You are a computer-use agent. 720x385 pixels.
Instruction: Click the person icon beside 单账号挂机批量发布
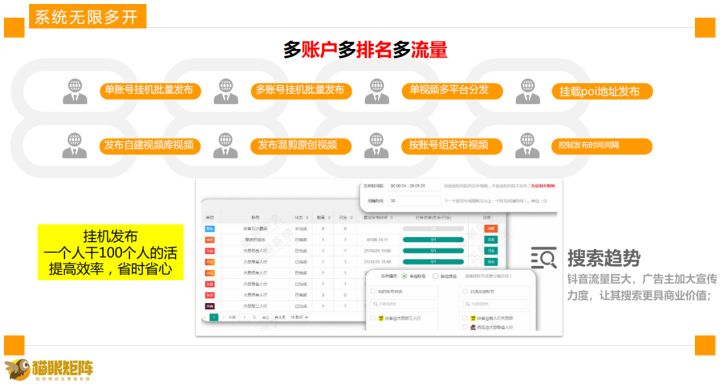point(75,91)
